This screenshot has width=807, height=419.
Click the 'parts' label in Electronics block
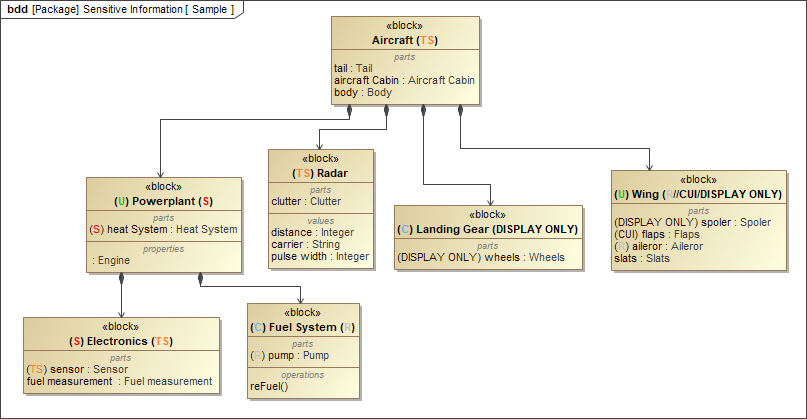(x=120, y=358)
